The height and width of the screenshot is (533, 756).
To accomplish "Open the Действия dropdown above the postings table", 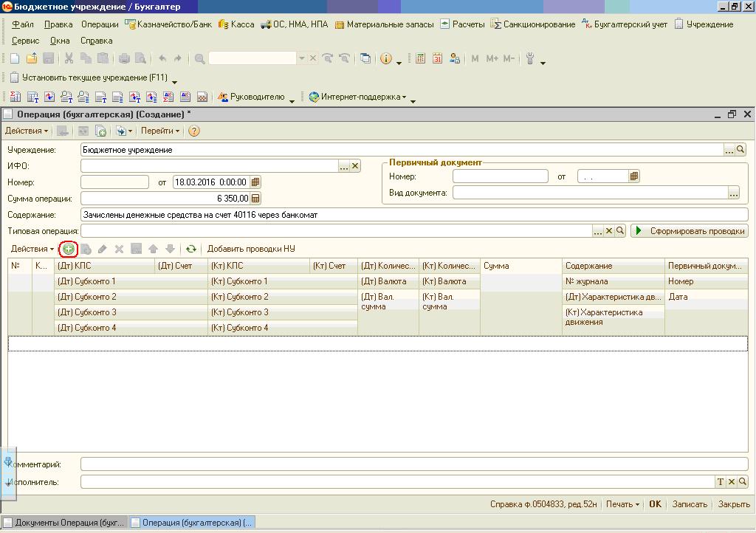I will click(32, 249).
